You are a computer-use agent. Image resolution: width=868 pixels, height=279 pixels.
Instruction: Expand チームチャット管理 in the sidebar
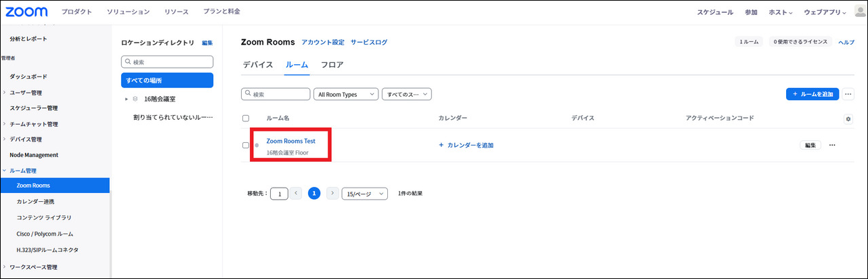click(x=4, y=124)
